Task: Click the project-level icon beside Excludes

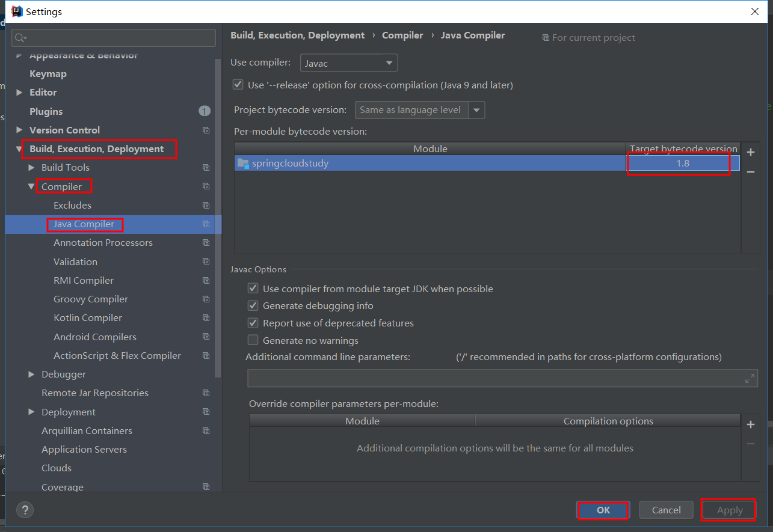Action: point(206,206)
